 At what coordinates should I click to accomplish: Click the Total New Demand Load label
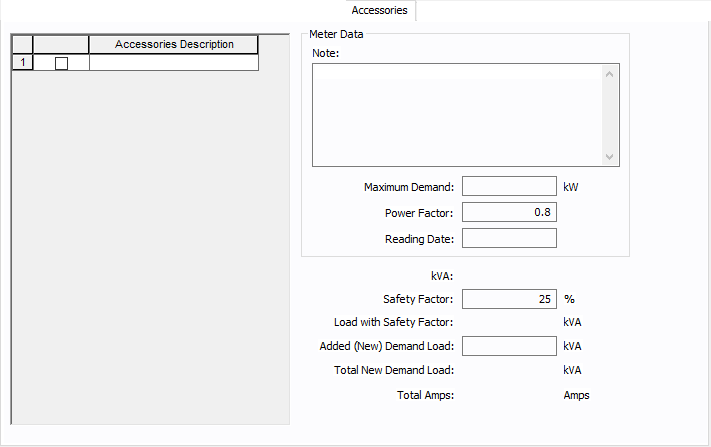(x=393, y=370)
